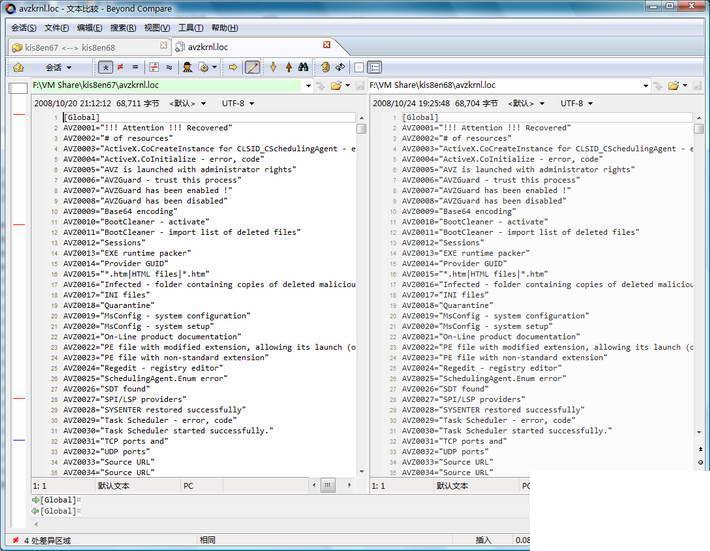Open left pane <默认> format dropdown

coord(187,104)
